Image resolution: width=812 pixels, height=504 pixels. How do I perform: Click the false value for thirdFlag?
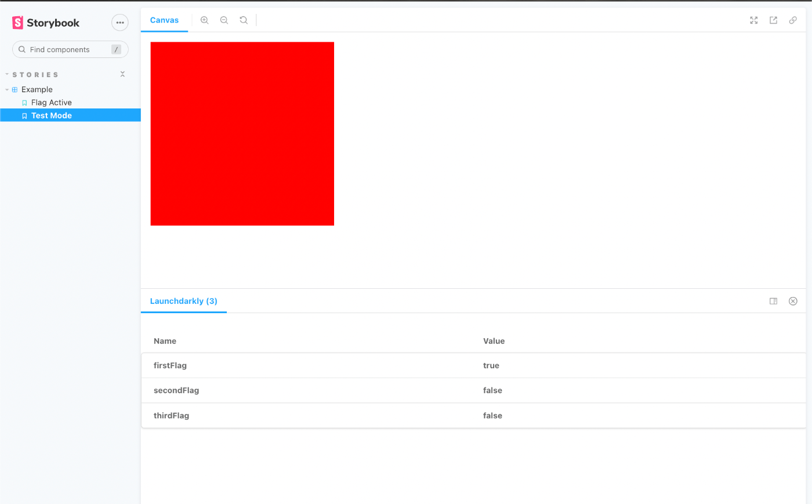(492, 415)
